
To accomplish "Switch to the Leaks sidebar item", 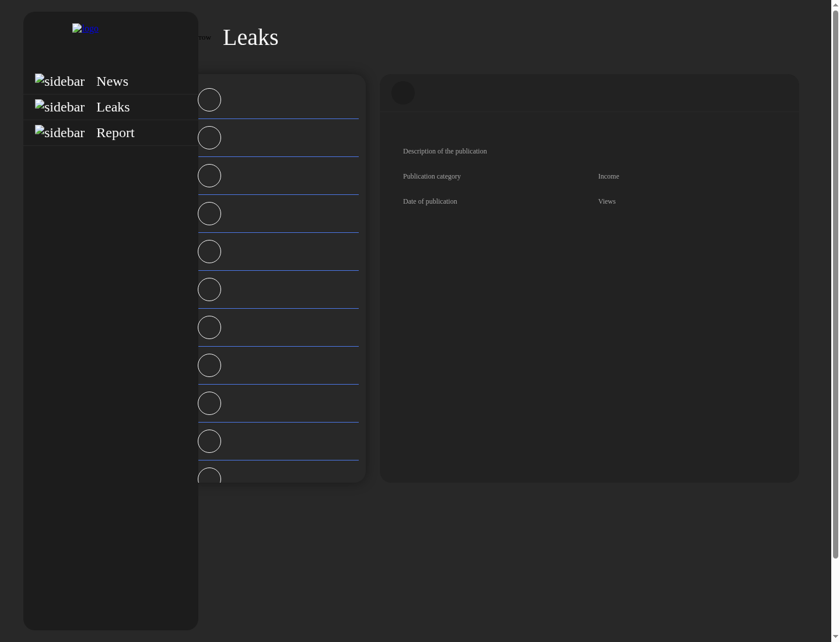I will [111, 107].
